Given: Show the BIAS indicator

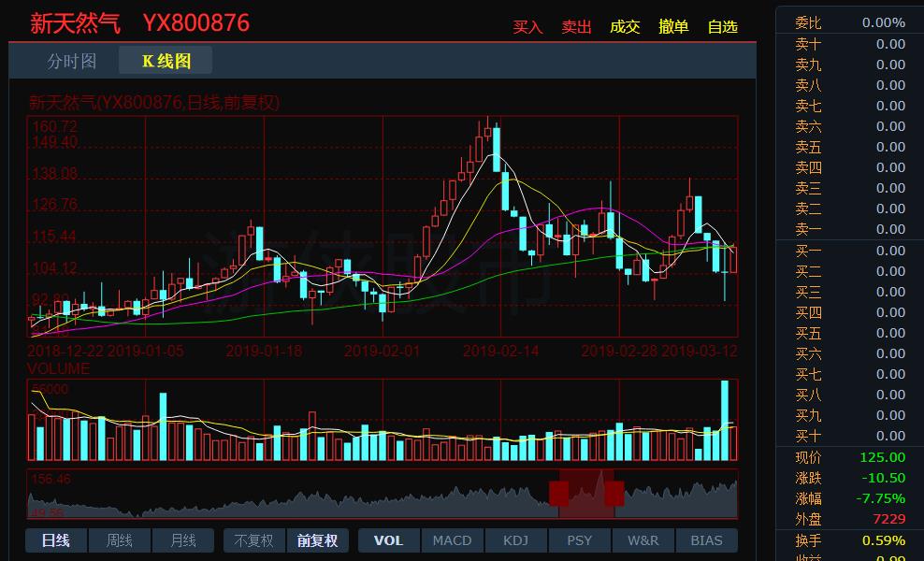Looking at the screenshot, I should [706, 540].
